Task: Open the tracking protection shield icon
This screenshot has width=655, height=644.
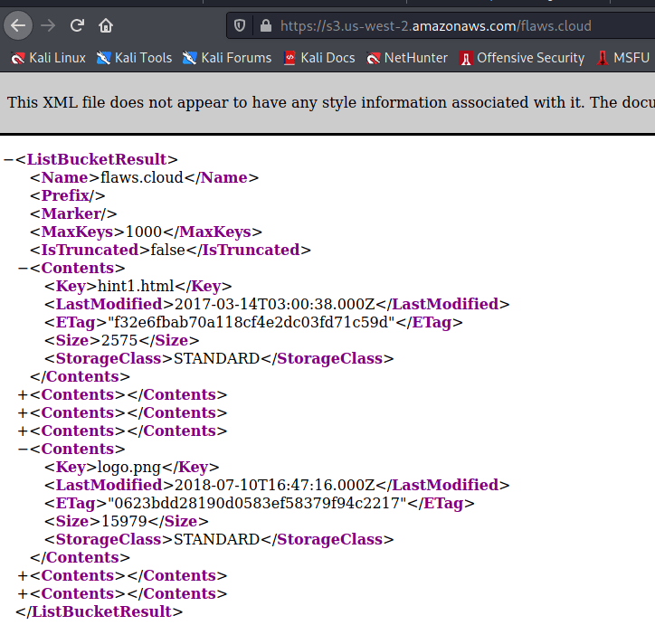Action: pyautogui.click(x=240, y=26)
